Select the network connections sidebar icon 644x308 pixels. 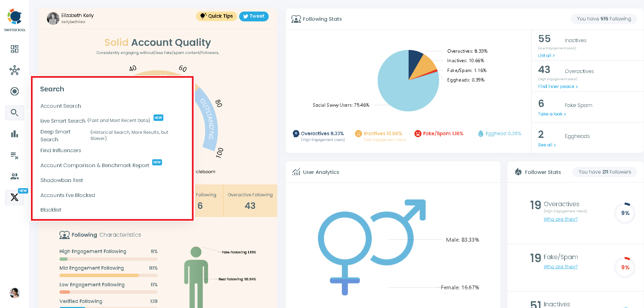coord(14,70)
